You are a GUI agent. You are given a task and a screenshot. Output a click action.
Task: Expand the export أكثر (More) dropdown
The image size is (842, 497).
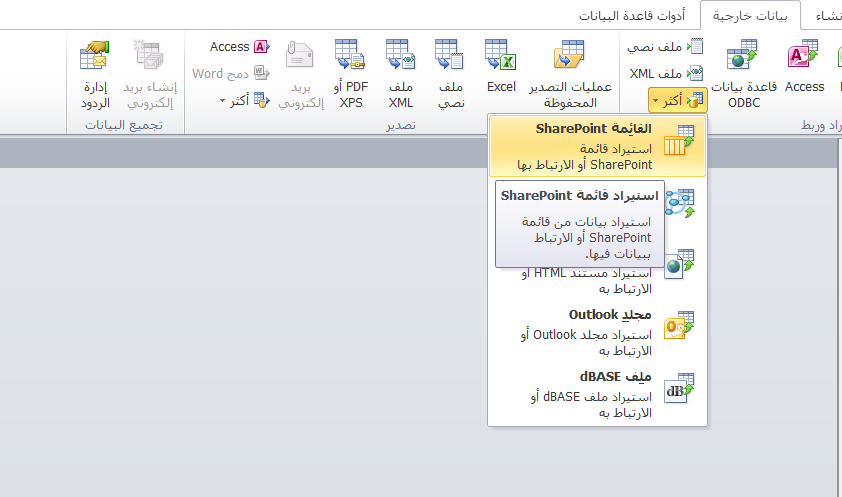point(245,100)
